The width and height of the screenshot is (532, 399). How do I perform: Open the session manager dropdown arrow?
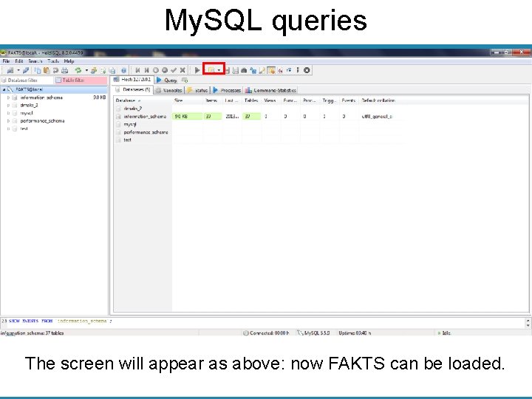(x=18, y=71)
